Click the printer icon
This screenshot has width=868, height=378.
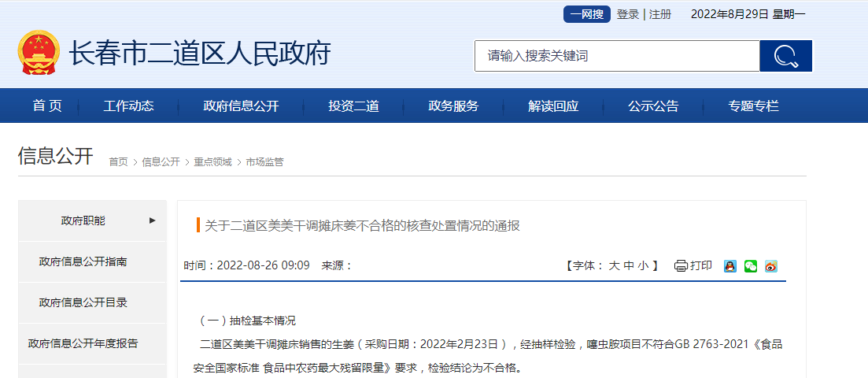click(x=681, y=266)
